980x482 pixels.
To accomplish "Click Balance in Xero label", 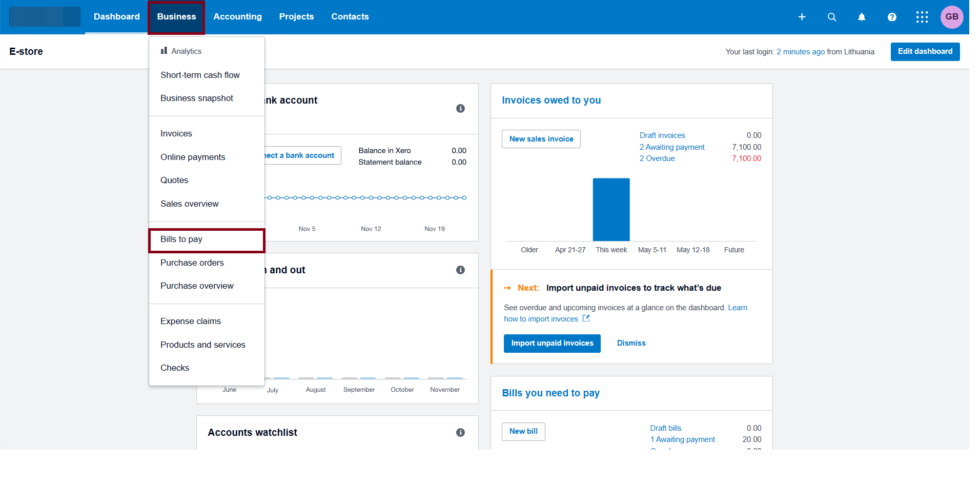I will [384, 151].
